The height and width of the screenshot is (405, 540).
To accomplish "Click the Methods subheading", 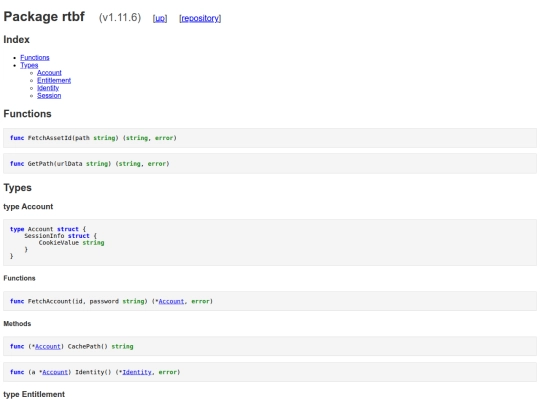I will [17, 324].
